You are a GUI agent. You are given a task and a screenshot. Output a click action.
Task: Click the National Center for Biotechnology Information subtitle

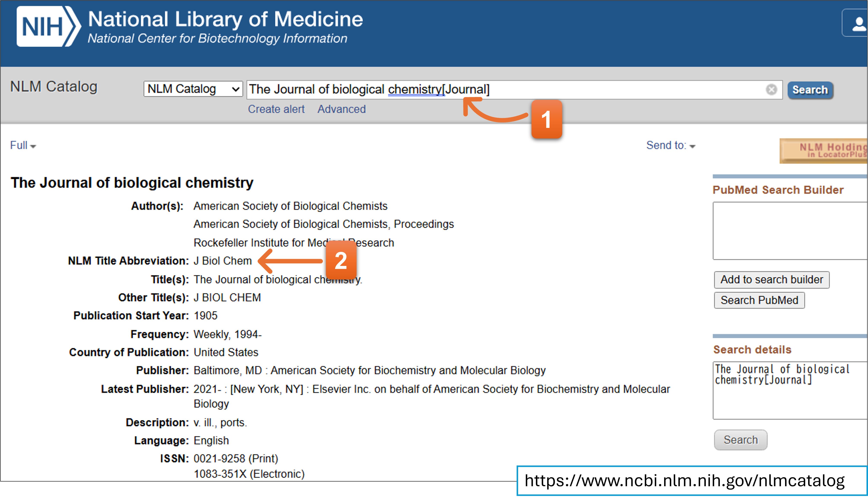point(217,39)
